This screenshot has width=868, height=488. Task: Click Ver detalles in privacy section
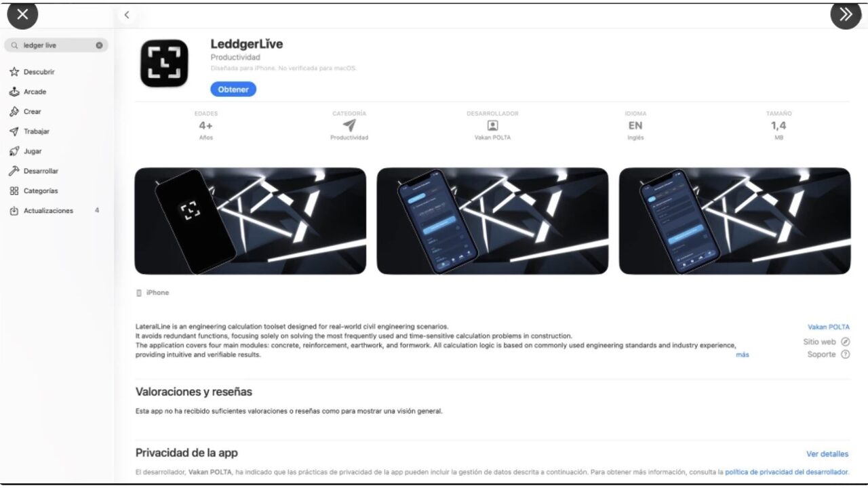click(827, 454)
